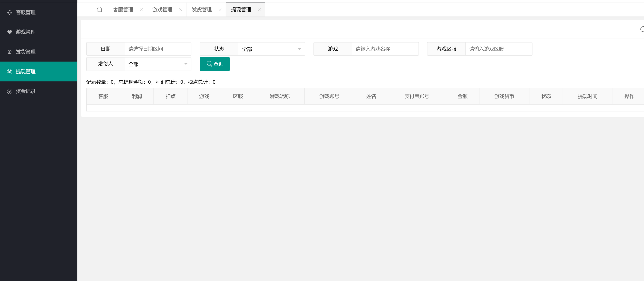Image resolution: width=644 pixels, height=281 pixels.
Task: Open 资金记录 from the sidebar
Action: click(26, 91)
